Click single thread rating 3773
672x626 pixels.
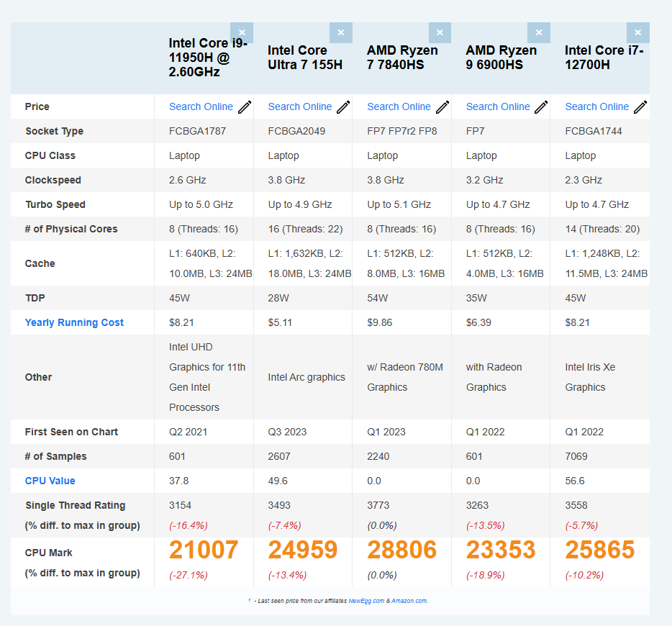(378, 505)
